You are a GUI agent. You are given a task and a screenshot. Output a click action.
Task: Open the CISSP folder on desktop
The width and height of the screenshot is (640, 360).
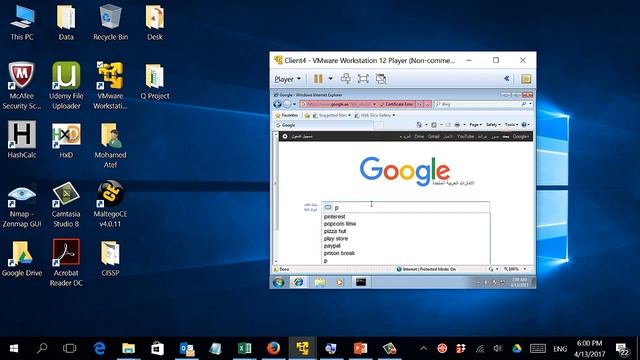pyautogui.click(x=110, y=258)
